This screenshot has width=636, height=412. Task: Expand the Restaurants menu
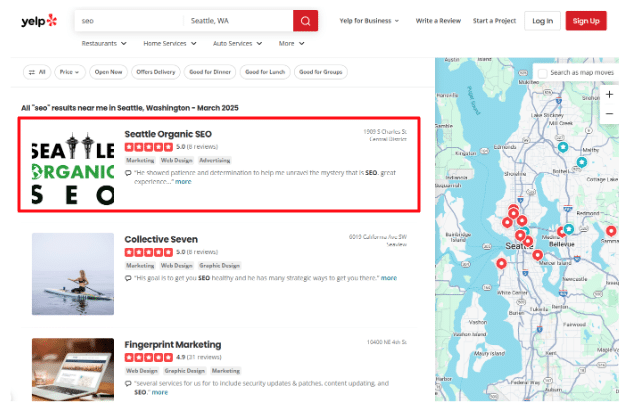[x=104, y=43]
